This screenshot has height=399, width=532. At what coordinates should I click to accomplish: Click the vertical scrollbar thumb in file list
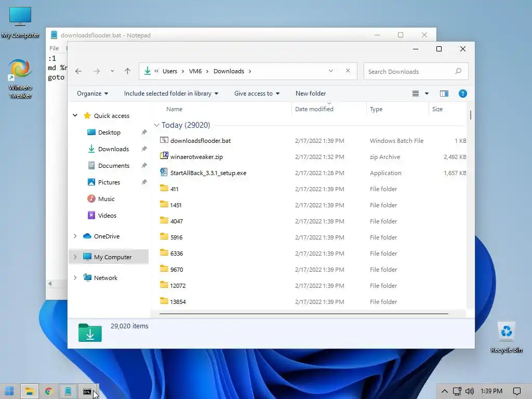471,115
